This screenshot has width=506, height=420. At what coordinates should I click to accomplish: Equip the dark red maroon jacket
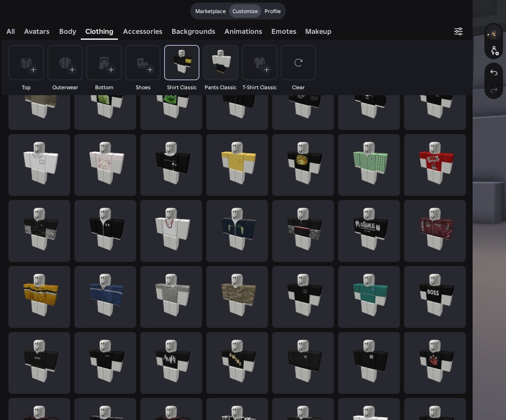coord(435,231)
